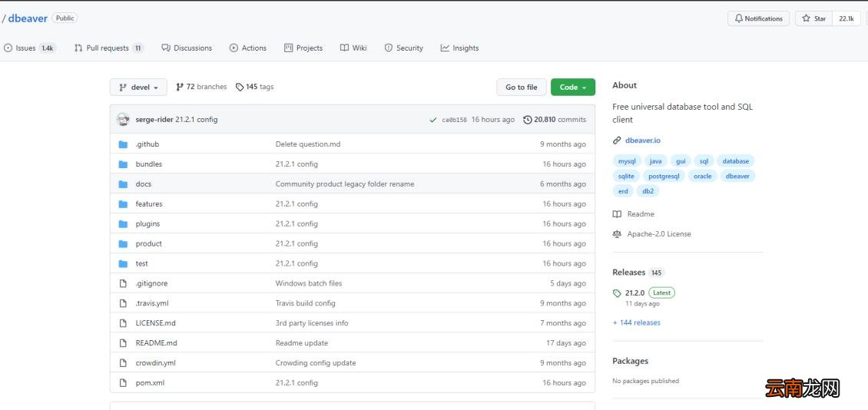Switch to the Discussions tab

point(187,48)
